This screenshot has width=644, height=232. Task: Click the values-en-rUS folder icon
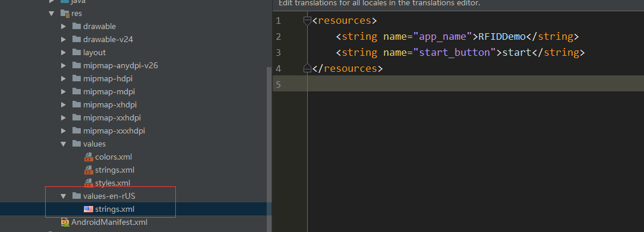pos(77,196)
